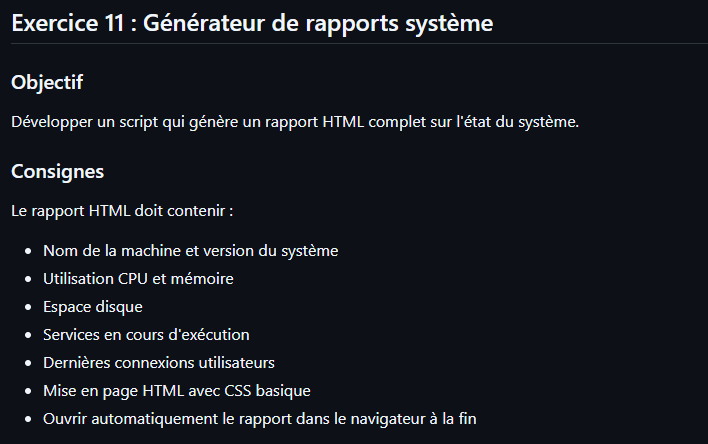
Task: Click the 'Services en cours d'exécution' item
Action: click(x=146, y=334)
